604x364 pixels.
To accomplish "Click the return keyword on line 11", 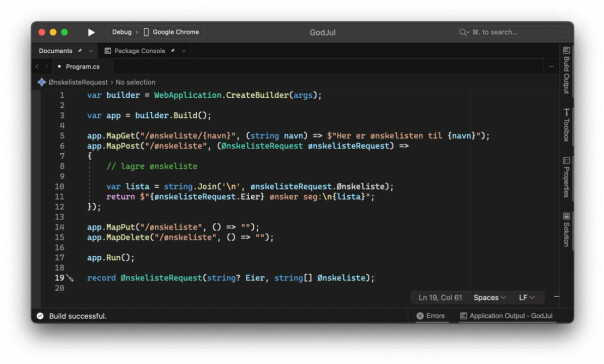I will pos(121,197).
